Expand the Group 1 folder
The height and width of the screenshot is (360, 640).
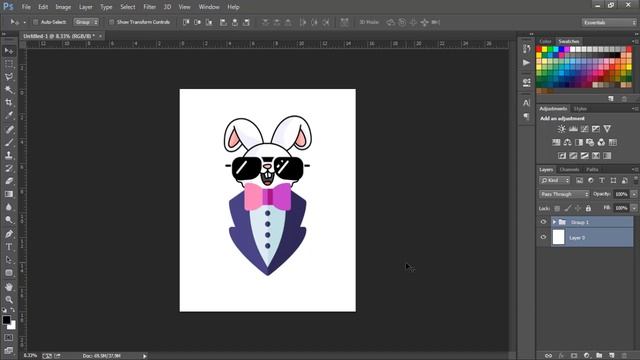[554, 222]
